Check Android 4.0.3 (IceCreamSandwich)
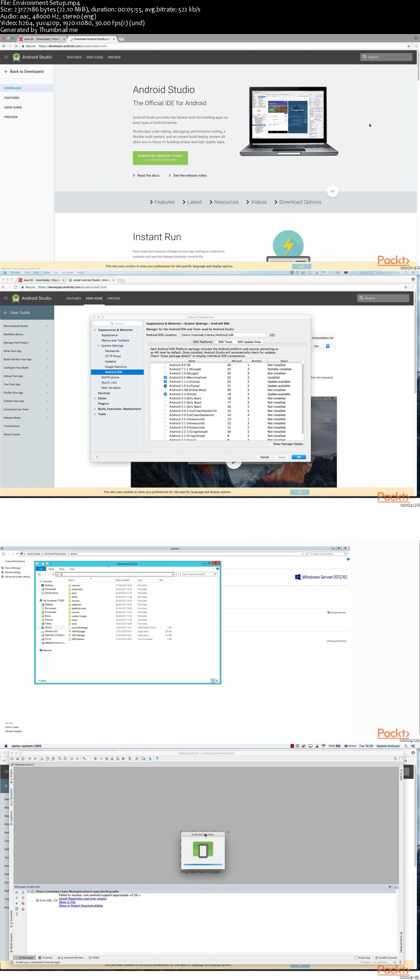Screen dimensions: 420x980 click(x=165, y=411)
